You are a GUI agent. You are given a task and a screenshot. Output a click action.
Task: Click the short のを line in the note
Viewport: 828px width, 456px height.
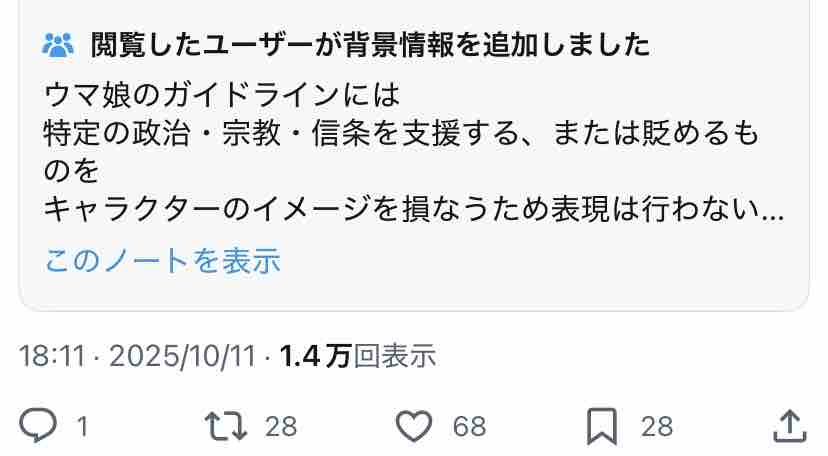[71, 172]
